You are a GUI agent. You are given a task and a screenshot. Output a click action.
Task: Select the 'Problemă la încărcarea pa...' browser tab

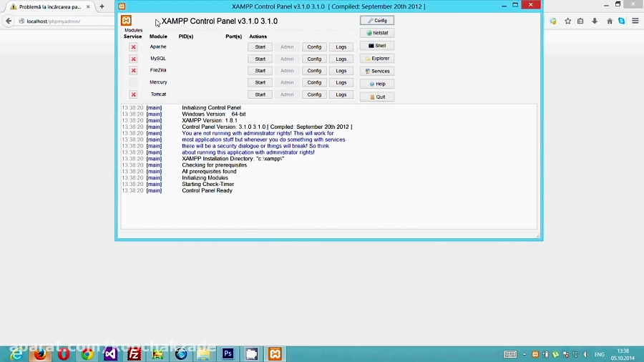[49, 6]
